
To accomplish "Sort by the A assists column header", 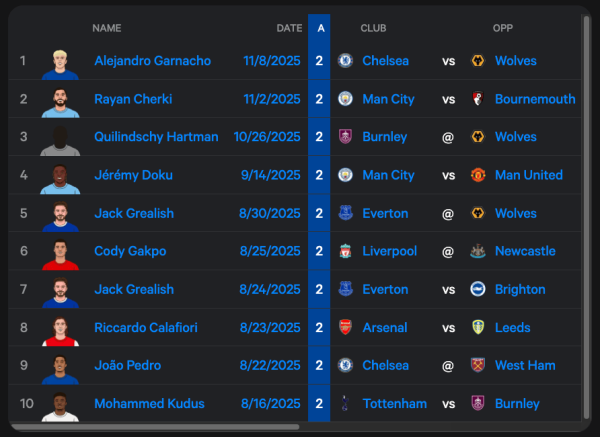I will pyautogui.click(x=319, y=28).
